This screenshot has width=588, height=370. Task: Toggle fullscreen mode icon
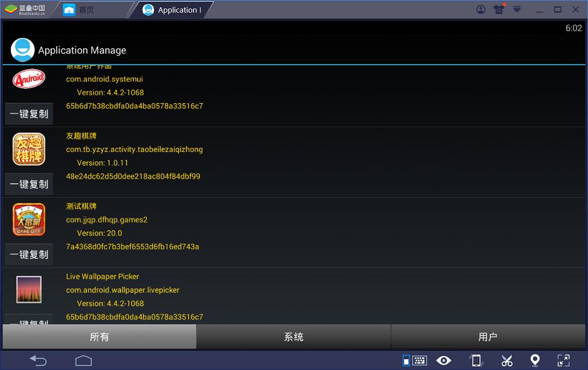point(563,360)
